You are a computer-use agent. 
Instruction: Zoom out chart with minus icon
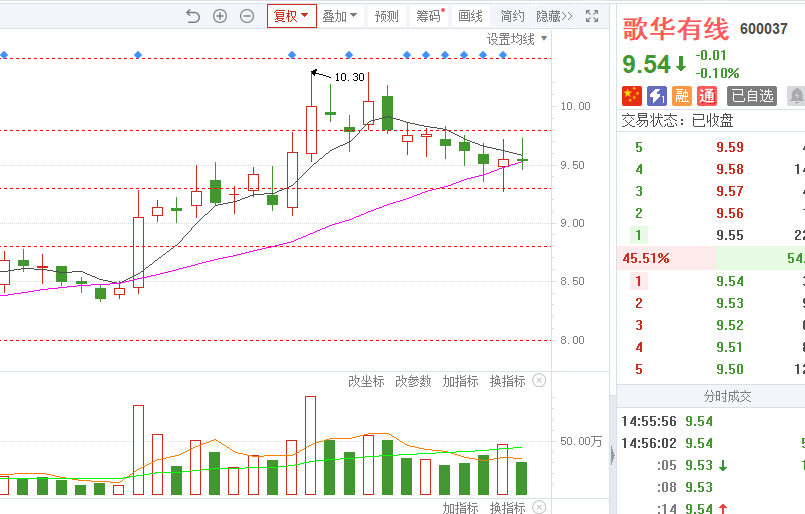(x=247, y=16)
